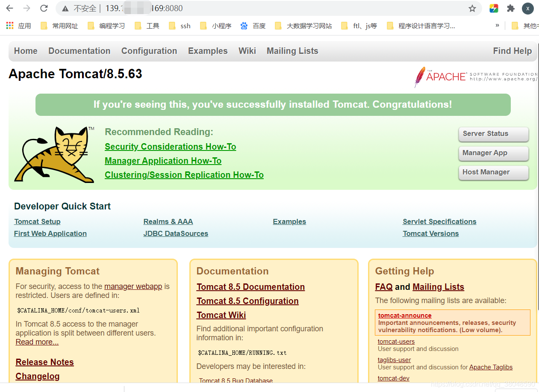Open the tomcat-dev mailing list link
The height and width of the screenshot is (392, 539).
click(394, 378)
